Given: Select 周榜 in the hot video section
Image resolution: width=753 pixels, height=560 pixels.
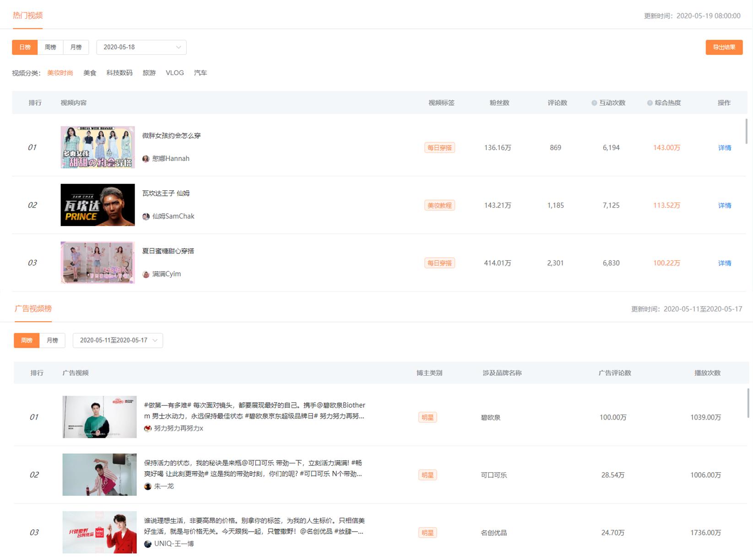Looking at the screenshot, I should (x=50, y=47).
